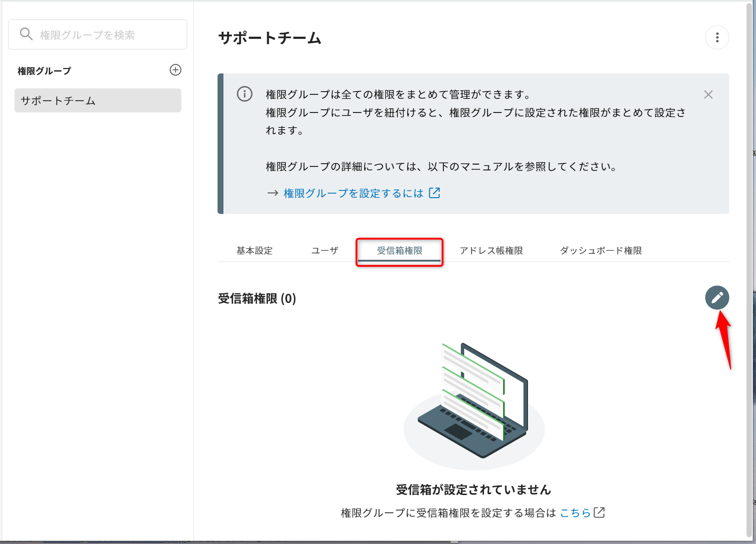Screen dimensions: 756x544
Task: Show the ダッシュボード権限 tab
Action: point(601,251)
